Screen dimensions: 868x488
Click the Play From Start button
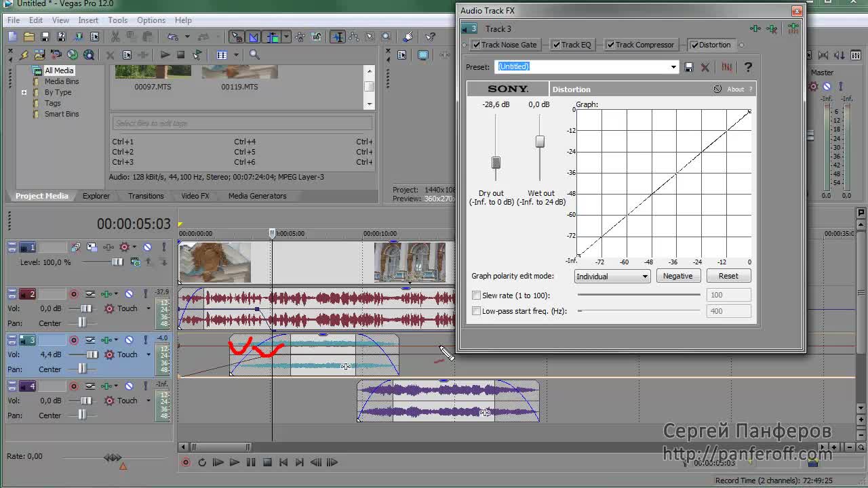pyautogui.click(x=218, y=462)
